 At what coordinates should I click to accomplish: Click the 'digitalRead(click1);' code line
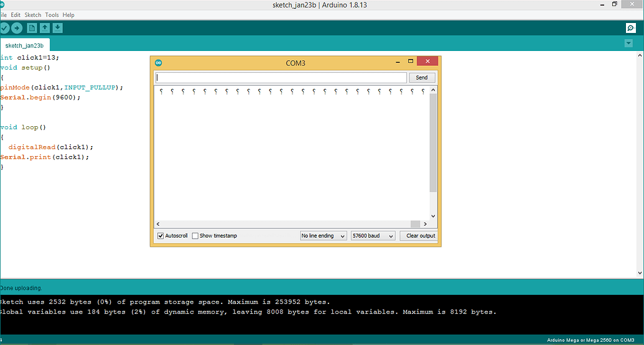[50, 147]
